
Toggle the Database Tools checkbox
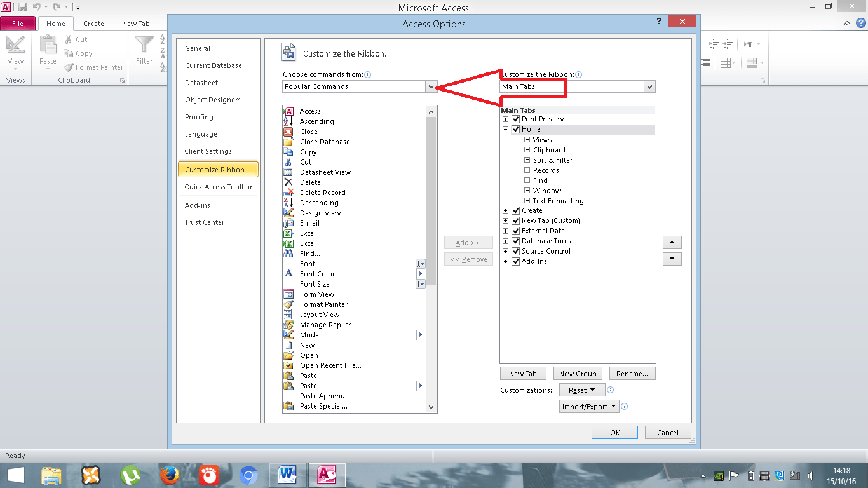coord(515,241)
